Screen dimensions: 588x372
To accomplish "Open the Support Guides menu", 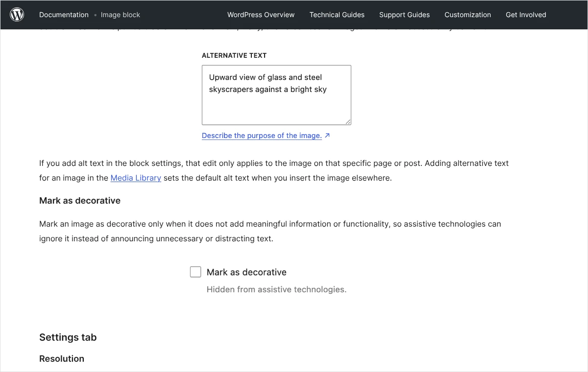I will click(x=404, y=15).
